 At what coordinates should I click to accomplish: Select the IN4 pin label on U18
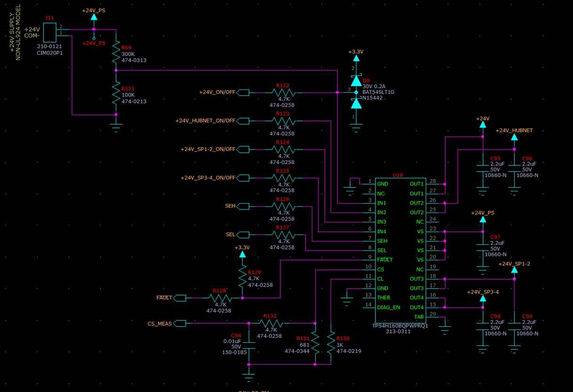pos(382,231)
